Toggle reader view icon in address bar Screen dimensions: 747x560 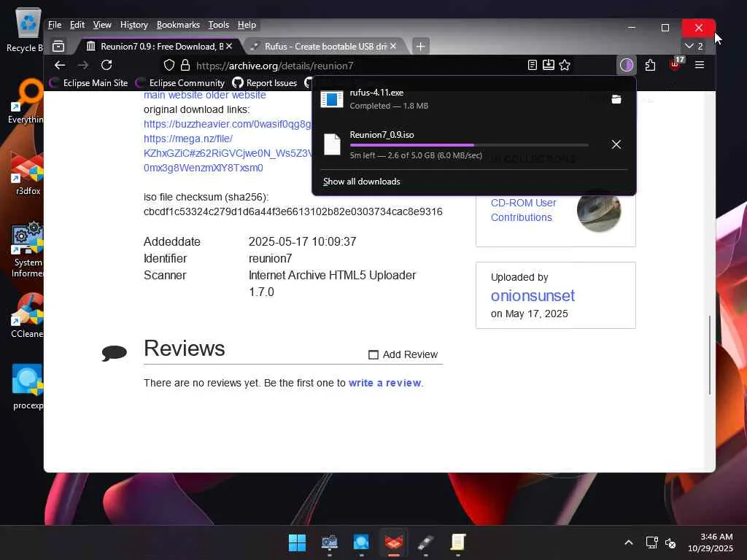click(x=533, y=65)
